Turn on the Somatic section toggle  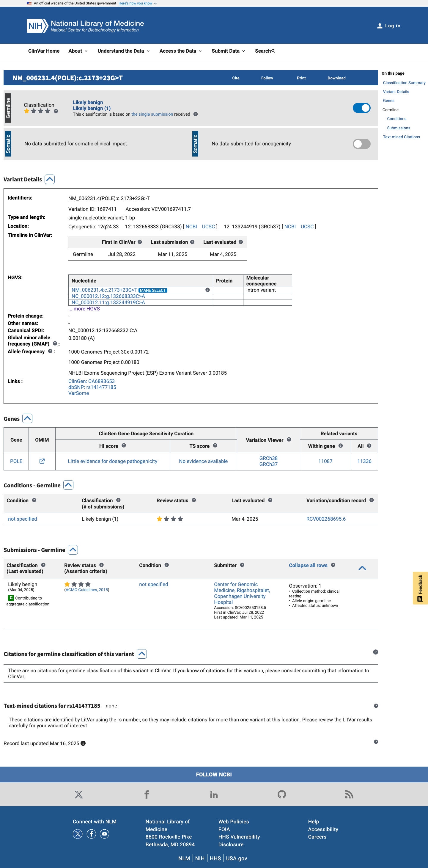pos(362,144)
